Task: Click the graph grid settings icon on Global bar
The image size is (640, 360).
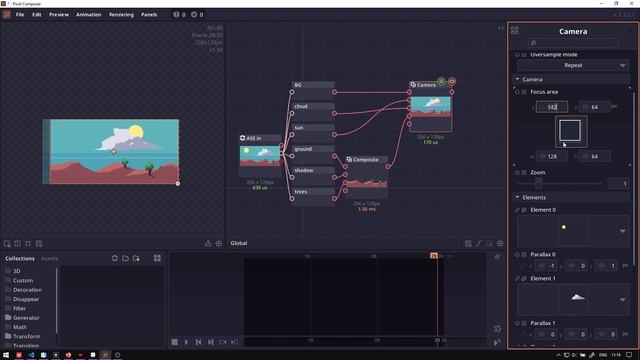Action: pos(500,244)
